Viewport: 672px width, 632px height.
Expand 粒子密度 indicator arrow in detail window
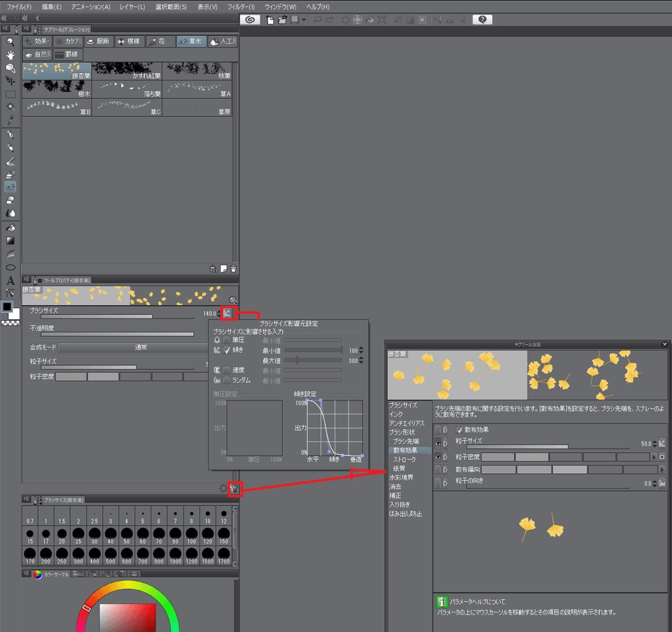click(x=654, y=457)
